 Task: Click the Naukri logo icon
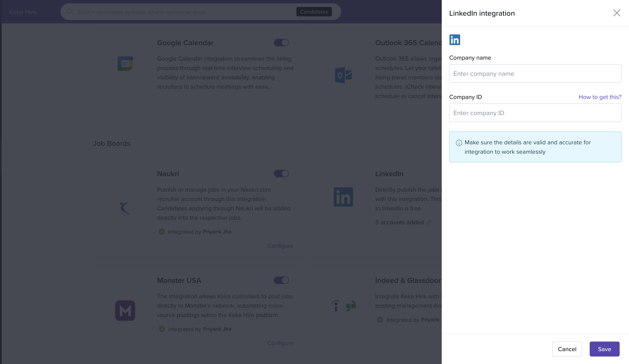click(x=125, y=208)
